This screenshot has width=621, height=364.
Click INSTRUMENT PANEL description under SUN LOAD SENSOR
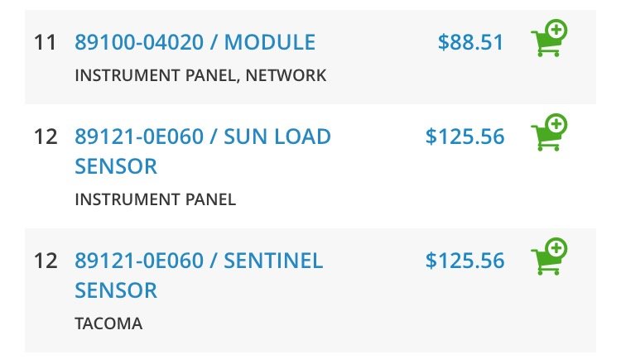click(x=156, y=199)
